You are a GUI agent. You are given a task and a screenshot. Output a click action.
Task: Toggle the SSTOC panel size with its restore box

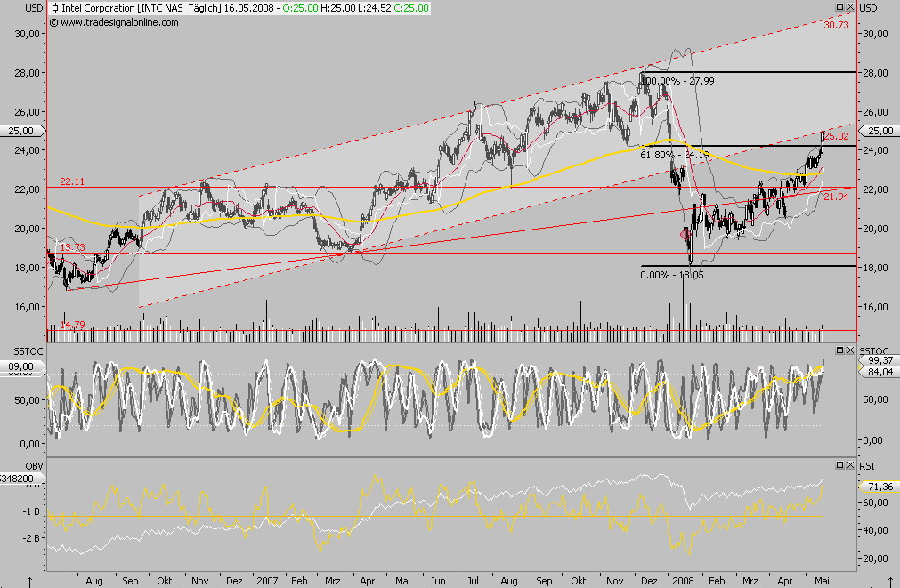click(839, 350)
